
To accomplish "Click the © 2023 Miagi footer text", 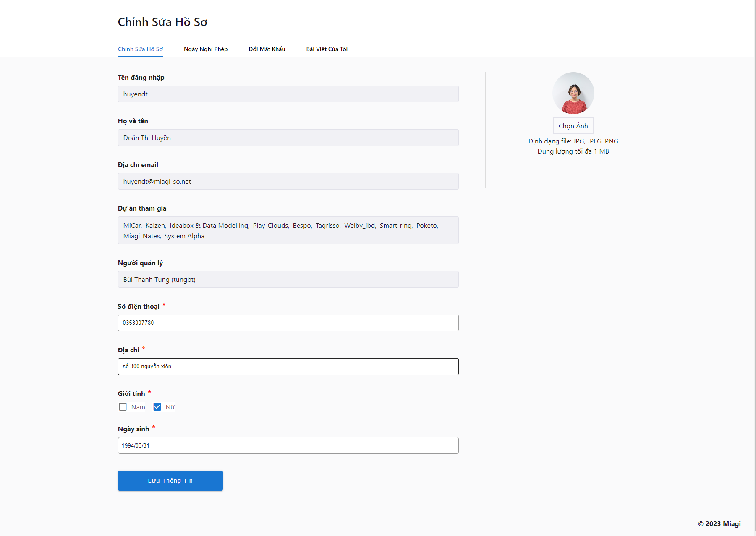I will point(719,523).
